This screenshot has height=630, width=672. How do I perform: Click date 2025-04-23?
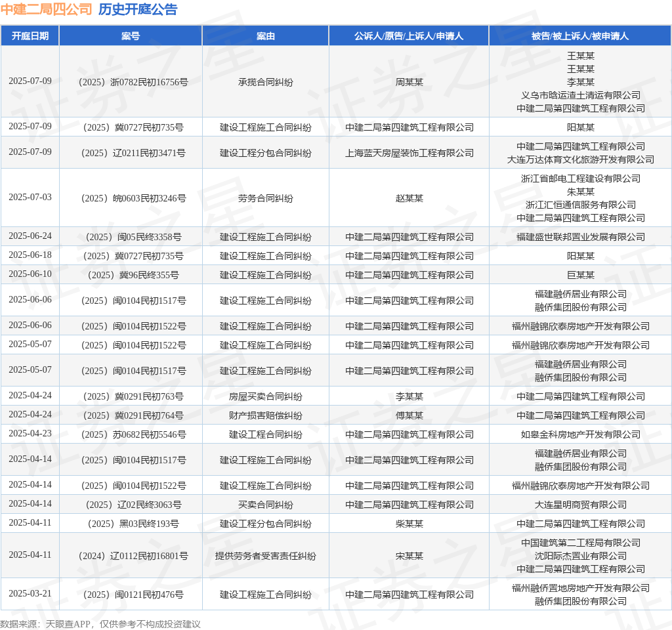[30, 433]
